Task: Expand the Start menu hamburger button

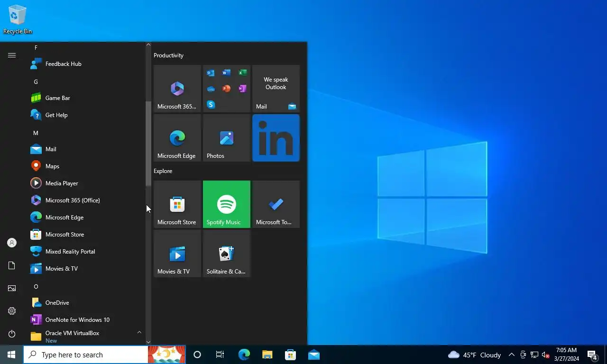Action: 12,55
